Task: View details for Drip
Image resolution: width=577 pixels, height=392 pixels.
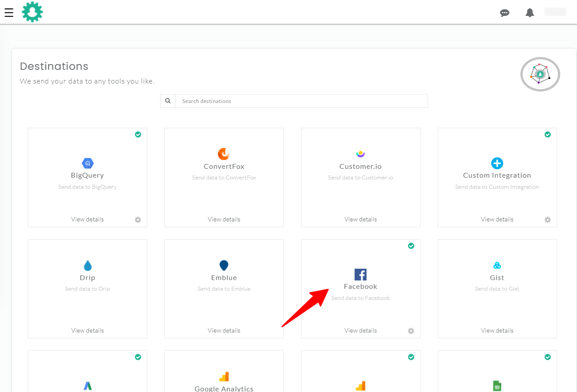Action: [88, 331]
